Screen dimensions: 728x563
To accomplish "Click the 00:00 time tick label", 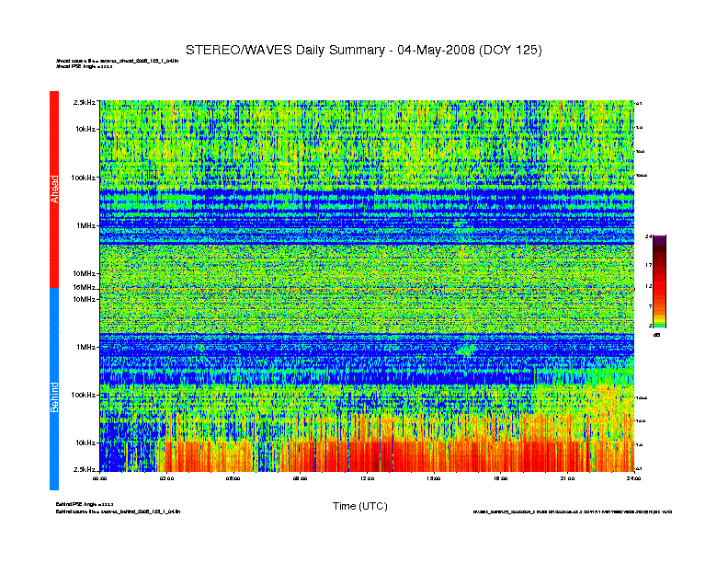I will (x=100, y=478).
